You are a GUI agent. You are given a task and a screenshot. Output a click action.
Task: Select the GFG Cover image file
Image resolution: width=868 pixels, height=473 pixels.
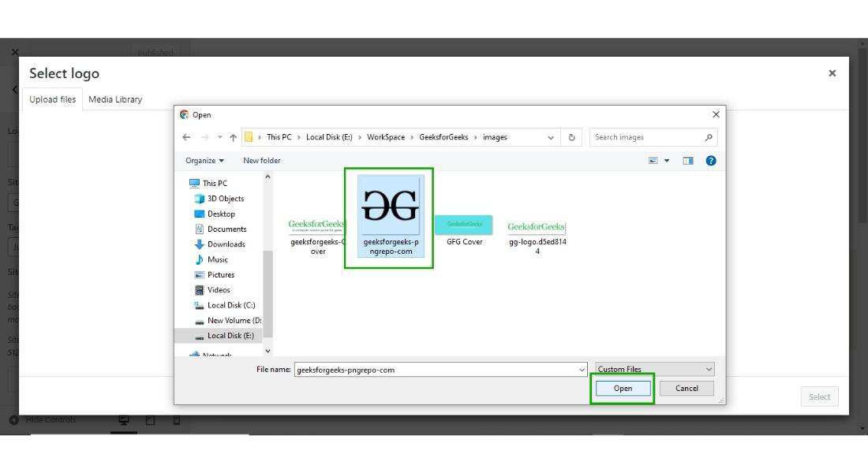coord(464,231)
